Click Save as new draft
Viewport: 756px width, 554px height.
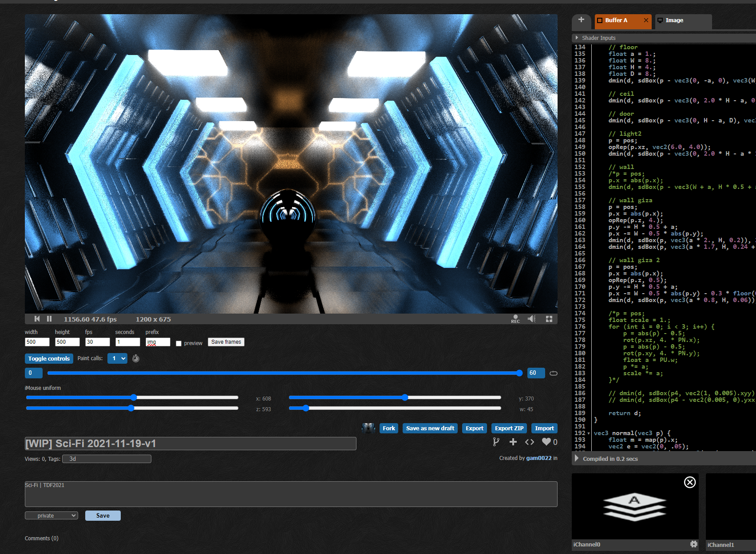[x=430, y=428]
